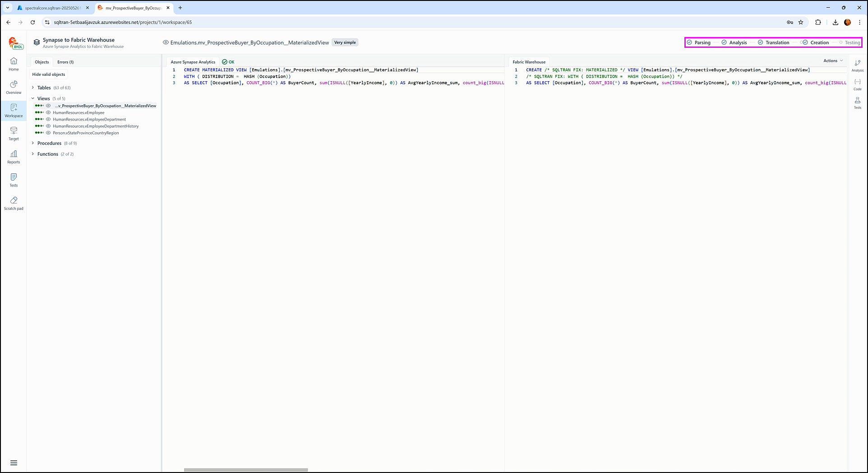
Task: Click the horizontal scrollbar in source editor
Action: (246, 470)
